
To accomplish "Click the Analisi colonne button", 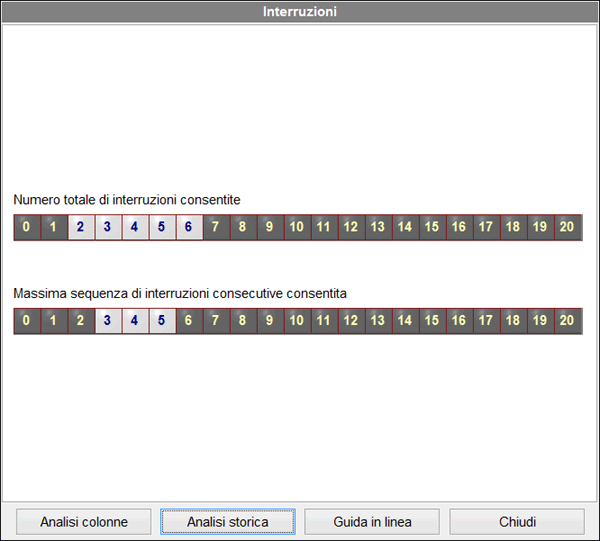I will 84,522.
